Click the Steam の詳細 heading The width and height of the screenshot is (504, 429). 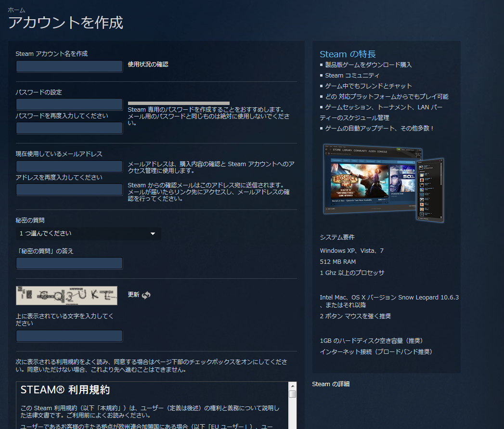click(331, 384)
